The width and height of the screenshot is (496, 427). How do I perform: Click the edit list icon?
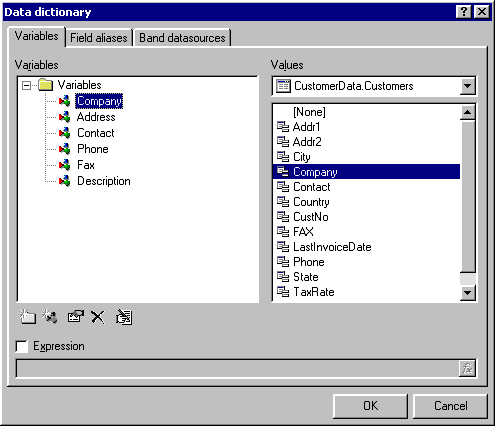(124, 317)
